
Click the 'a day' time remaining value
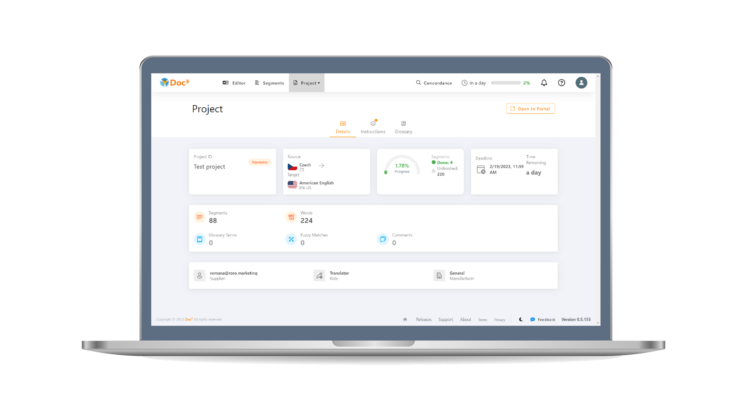tap(534, 173)
